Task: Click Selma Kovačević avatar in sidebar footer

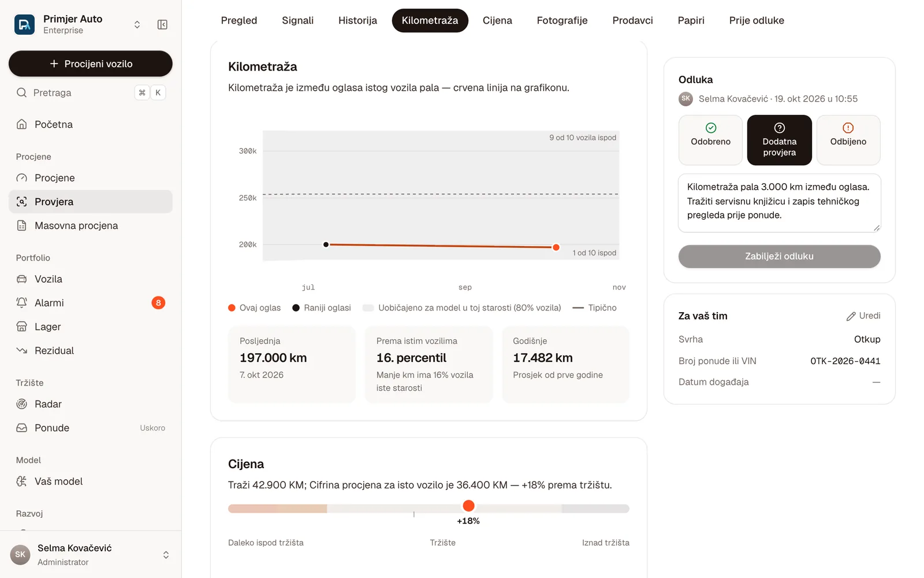Action: pyautogui.click(x=20, y=555)
